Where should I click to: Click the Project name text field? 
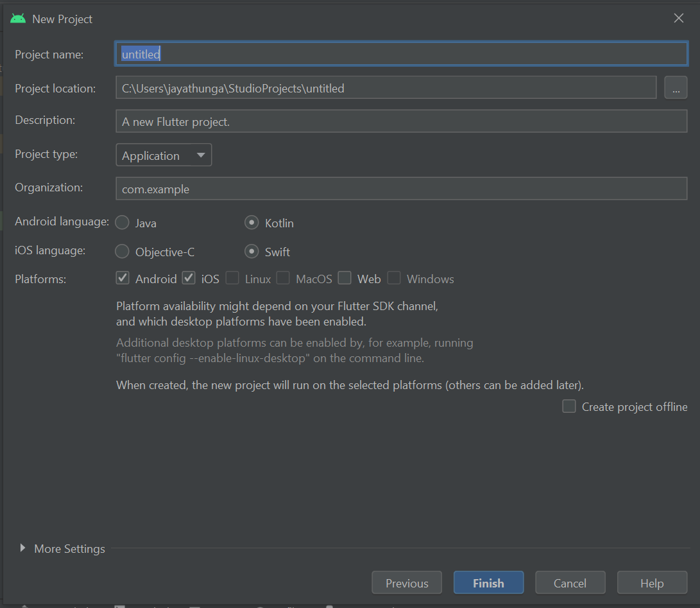(x=401, y=55)
